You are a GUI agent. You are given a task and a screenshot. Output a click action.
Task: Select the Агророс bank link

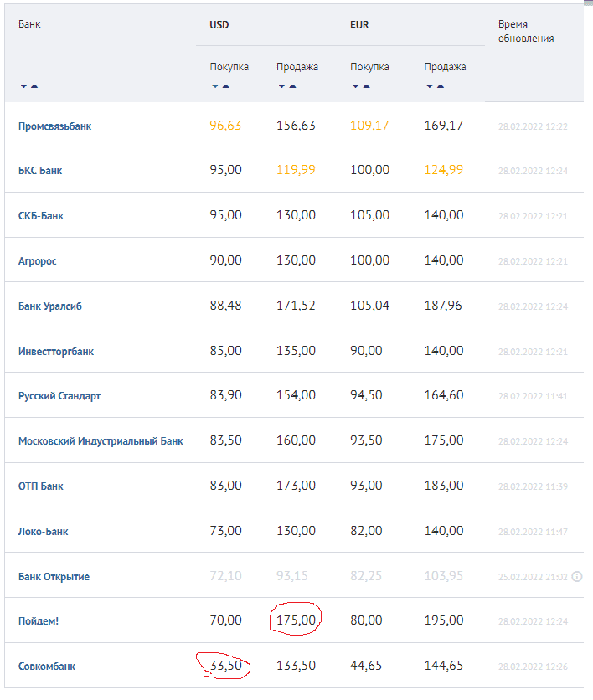click(x=38, y=261)
